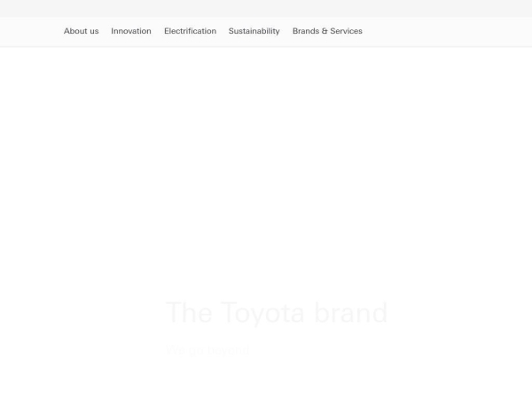Open the About us menu
This screenshot has width=532, height=399.
tap(81, 31)
